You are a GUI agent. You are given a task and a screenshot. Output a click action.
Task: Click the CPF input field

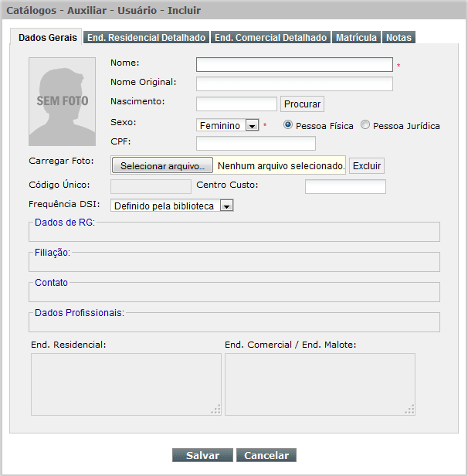pos(256,144)
